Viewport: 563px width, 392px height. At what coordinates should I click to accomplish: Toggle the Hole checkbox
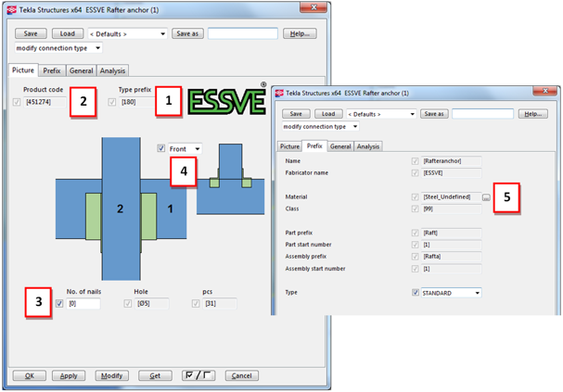click(x=127, y=303)
